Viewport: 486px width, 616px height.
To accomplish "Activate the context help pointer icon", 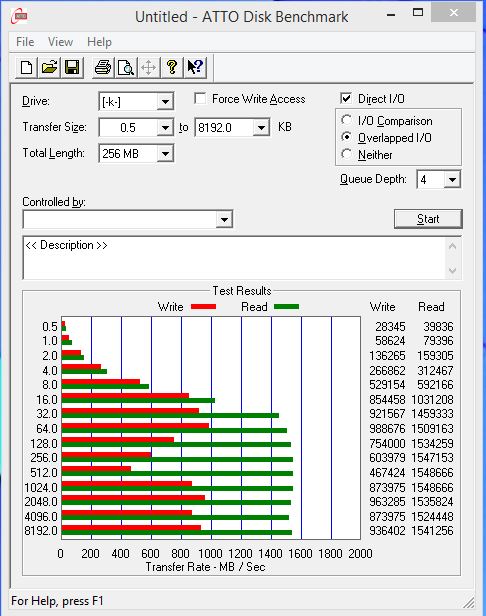I will [195, 67].
